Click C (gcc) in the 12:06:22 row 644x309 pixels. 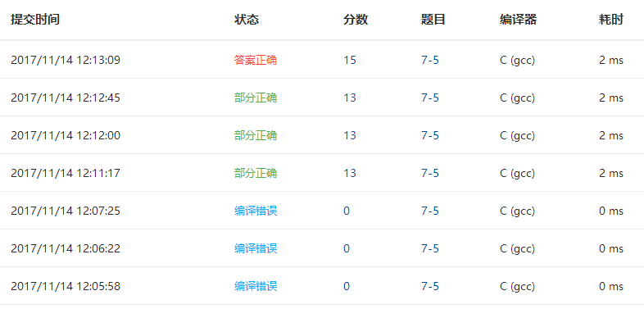click(518, 248)
